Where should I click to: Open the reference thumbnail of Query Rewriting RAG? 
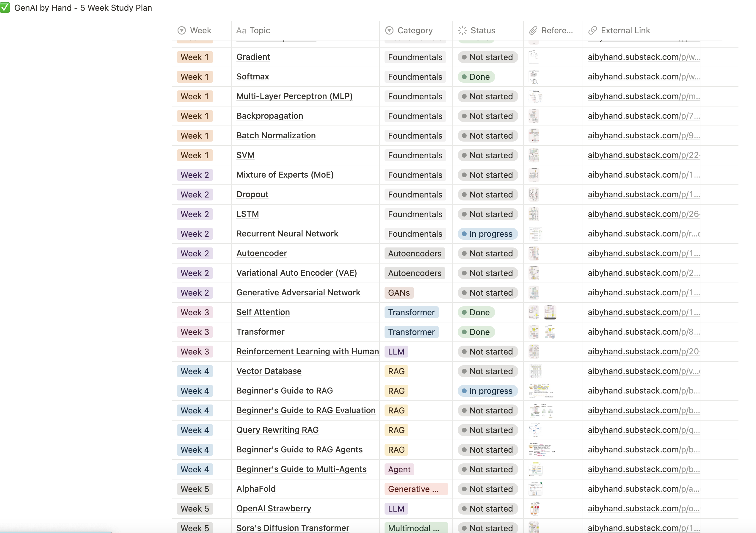(x=535, y=430)
